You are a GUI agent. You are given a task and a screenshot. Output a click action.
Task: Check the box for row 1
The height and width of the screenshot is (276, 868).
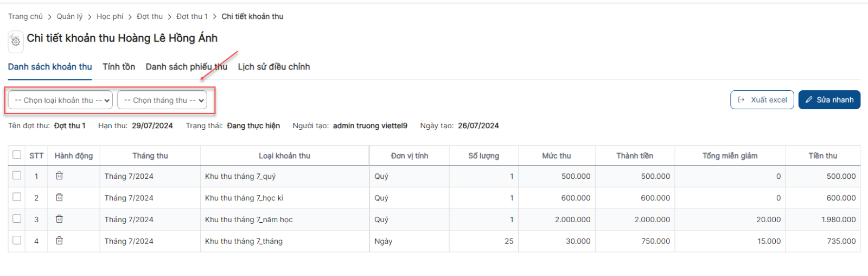click(17, 175)
